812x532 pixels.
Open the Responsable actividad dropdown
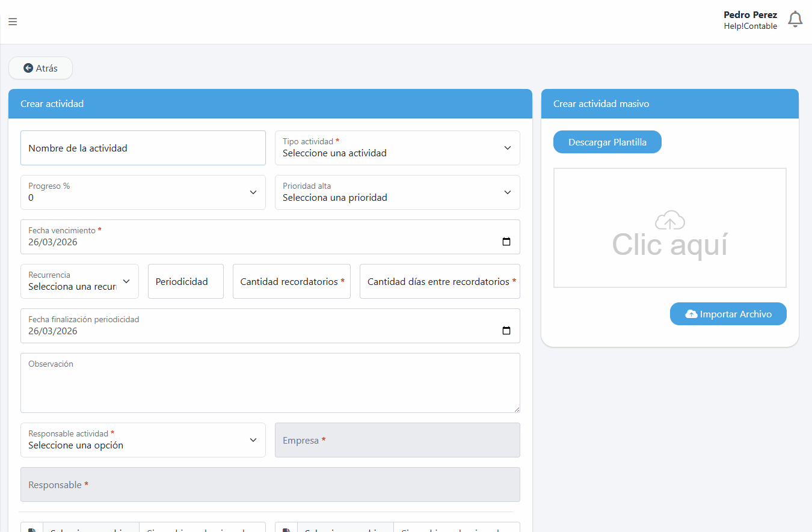point(143,440)
